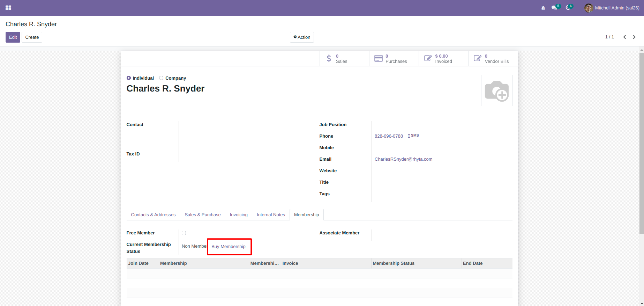Switch to Internal Notes tab
This screenshot has height=306, width=644.
click(271, 215)
